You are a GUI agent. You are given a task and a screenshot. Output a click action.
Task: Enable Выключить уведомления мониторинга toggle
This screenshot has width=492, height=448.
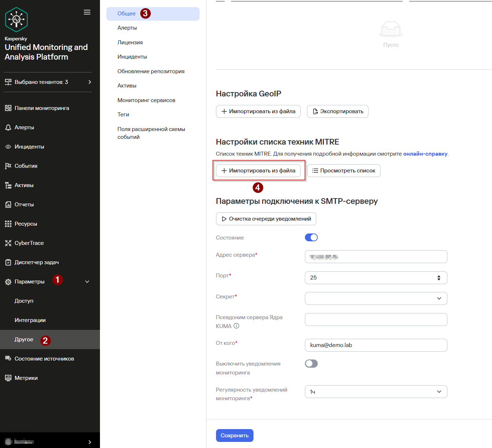point(311,363)
